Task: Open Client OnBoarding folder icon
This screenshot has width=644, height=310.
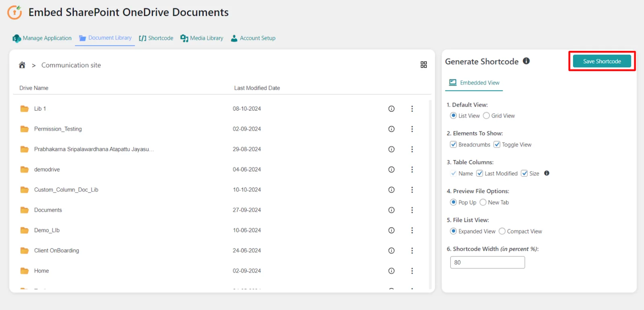Action: coord(25,250)
